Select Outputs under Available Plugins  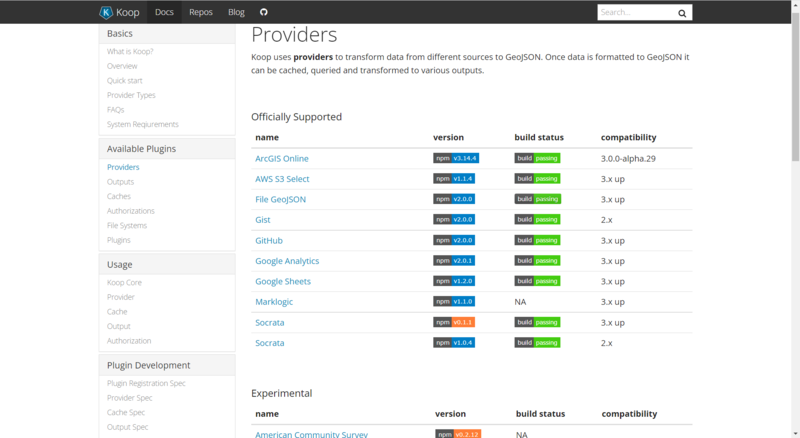[x=120, y=182]
